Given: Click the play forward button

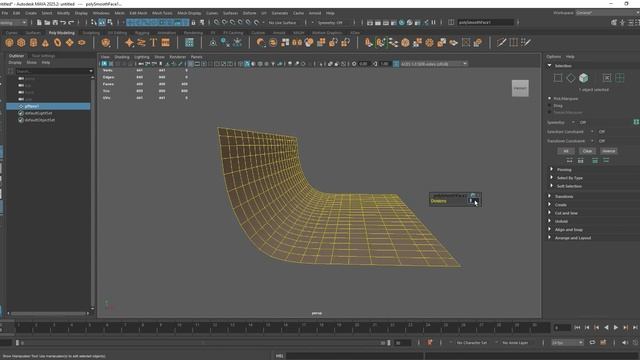Looking at the screenshot, I should point(616,327).
